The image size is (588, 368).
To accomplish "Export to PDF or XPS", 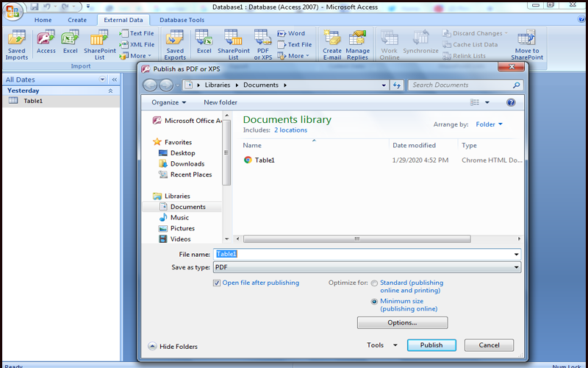I will [x=263, y=45].
